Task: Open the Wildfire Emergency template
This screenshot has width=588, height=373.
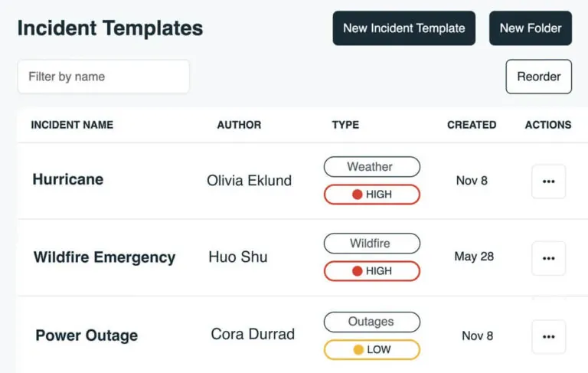Action: [x=104, y=257]
